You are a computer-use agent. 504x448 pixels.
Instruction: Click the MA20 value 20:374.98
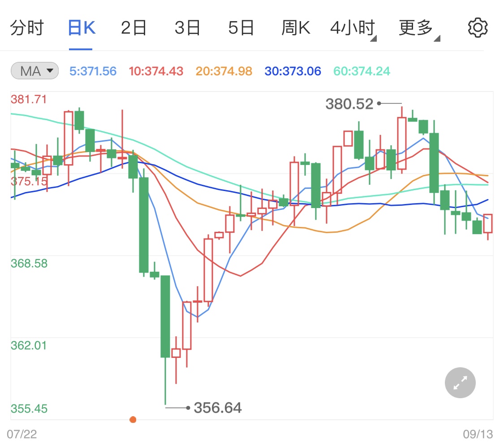point(224,71)
